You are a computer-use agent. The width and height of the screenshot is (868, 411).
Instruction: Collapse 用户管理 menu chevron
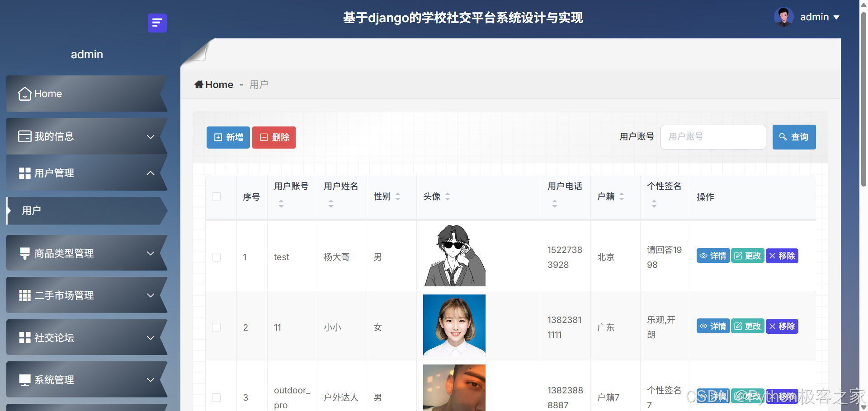[x=151, y=173]
